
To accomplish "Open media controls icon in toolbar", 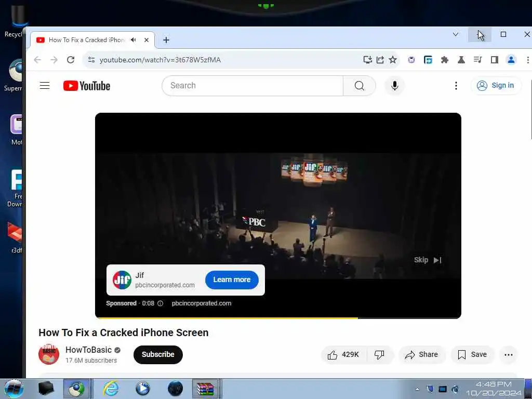I will click(478, 60).
